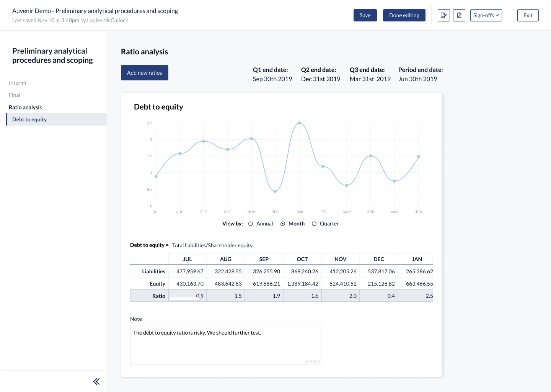Click the NOV data point on chart

point(251,139)
